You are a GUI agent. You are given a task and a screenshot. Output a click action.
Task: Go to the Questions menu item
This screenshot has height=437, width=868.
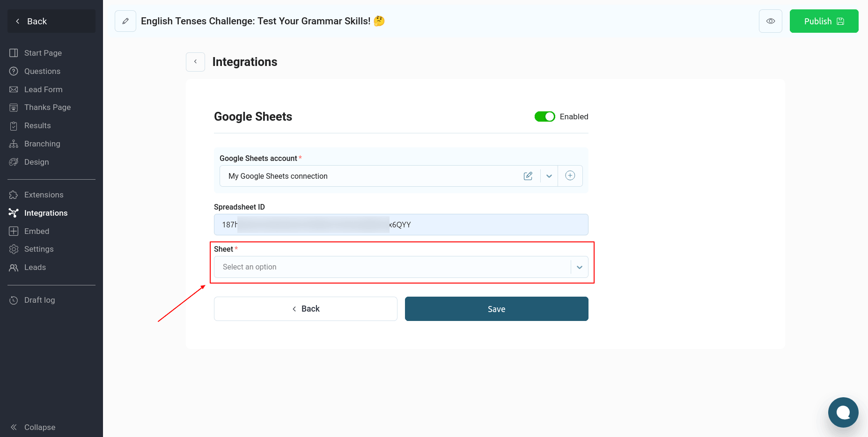(x=42, y=71)
